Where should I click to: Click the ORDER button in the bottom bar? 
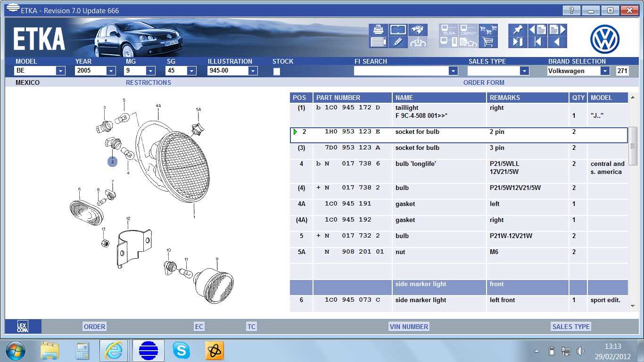94,327
